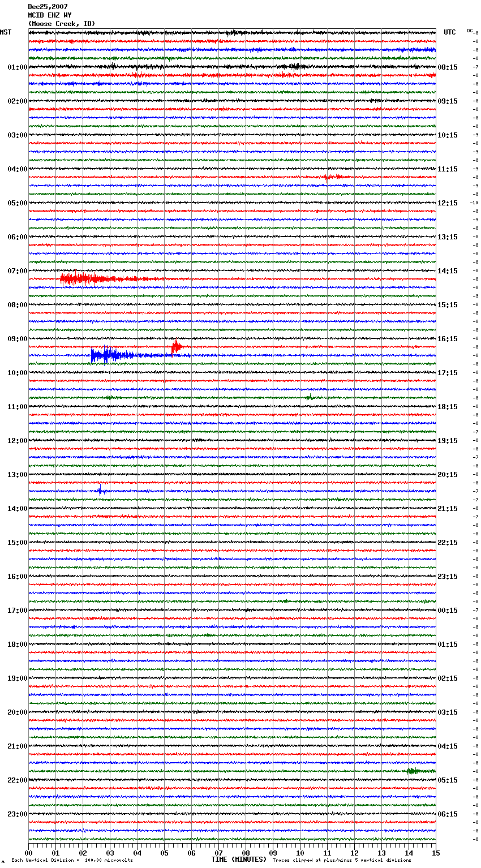Select the station code MCID EHZ WY
The height and width of the screenshot is (868, 481).
(x=50, y=15)
